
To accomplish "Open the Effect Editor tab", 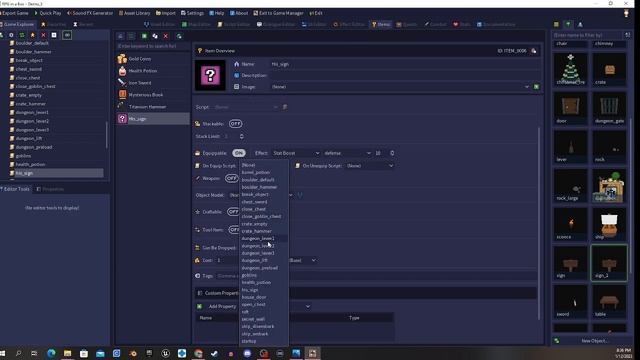I will click(349, 24).
